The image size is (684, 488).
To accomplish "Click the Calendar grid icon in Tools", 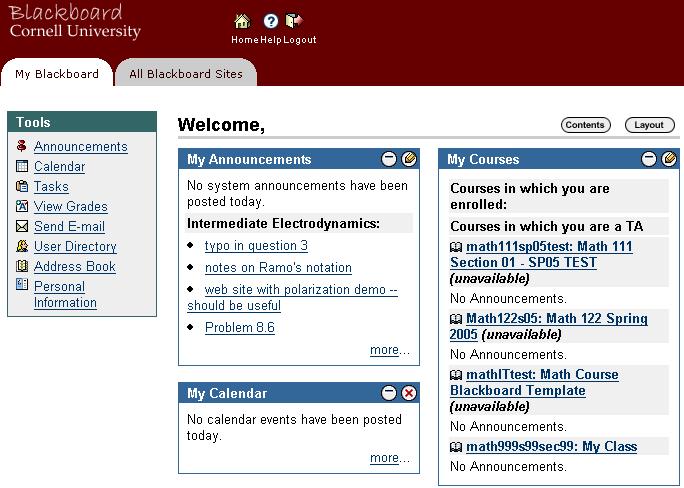I will coord(21,166).
